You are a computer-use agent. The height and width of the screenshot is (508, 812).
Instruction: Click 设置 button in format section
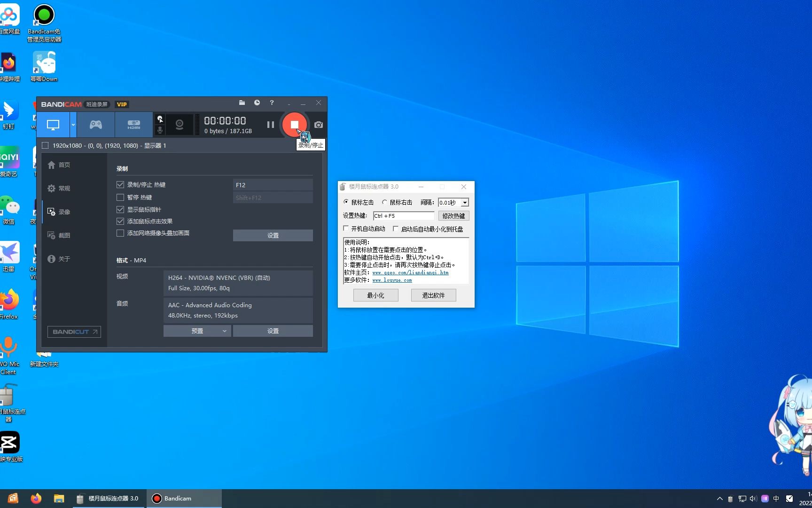273,331
